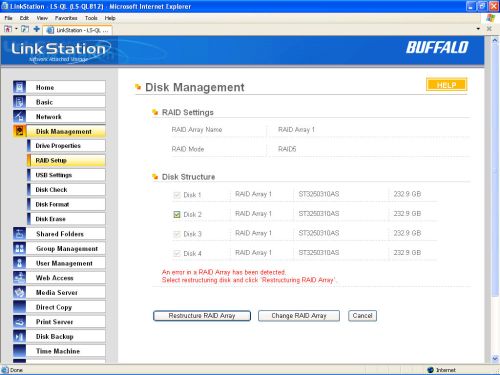The image size is (500, 375).
Task: Select the LinkStation browser tab
Action: point(78,30)
